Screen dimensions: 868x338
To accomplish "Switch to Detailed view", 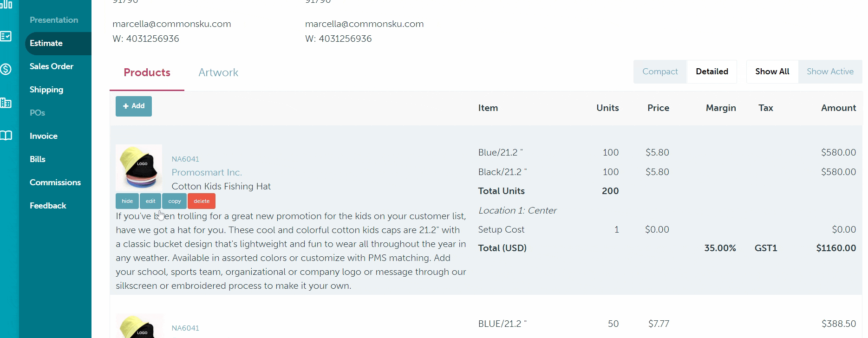I will click(711, 71).
